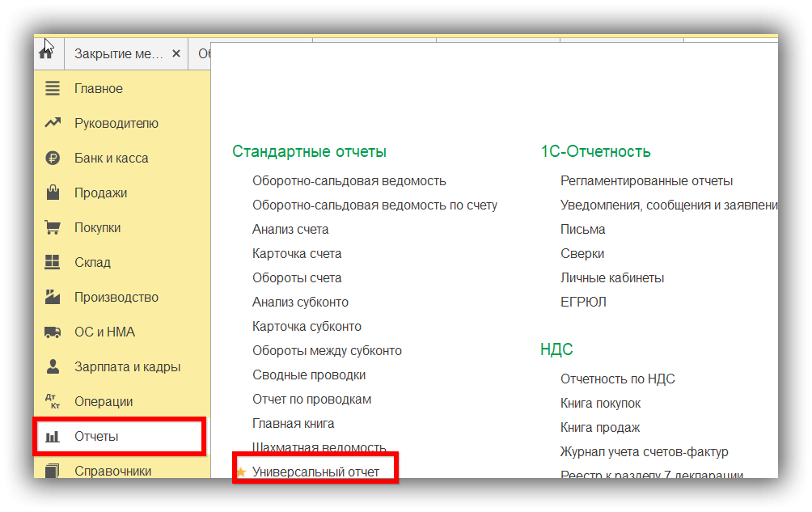The image size is (812, 512).
Task: Open the Анализ субконто report
Action: point(300,302)
